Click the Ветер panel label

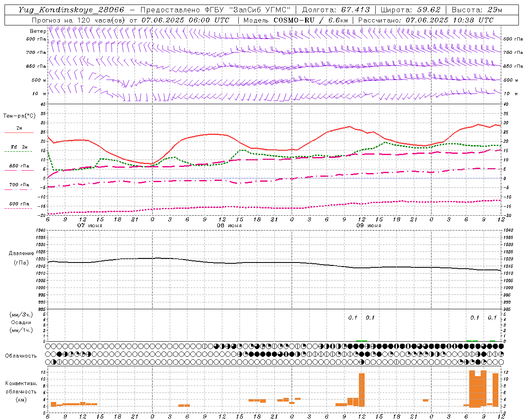[38, 31]
